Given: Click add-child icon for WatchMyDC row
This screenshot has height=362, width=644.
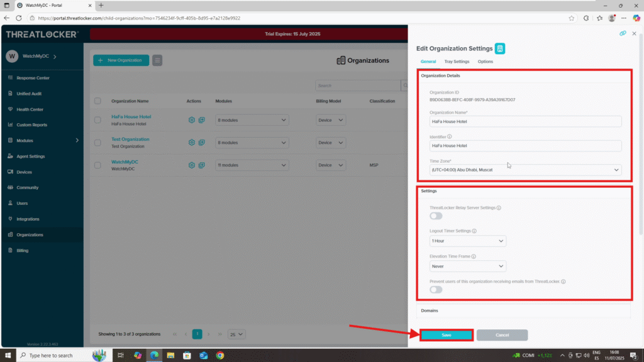Looking at the screenshot, I should [202, 165].
